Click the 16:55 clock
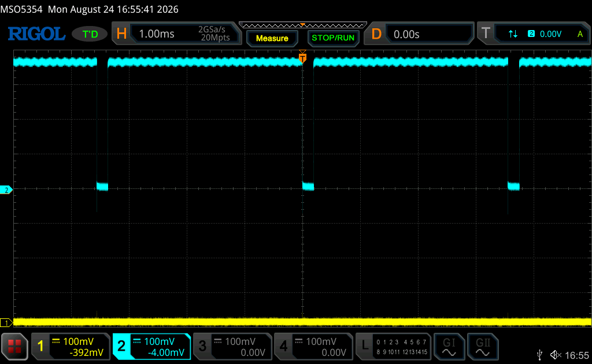592x364 pixels. (x=577, y=355)
